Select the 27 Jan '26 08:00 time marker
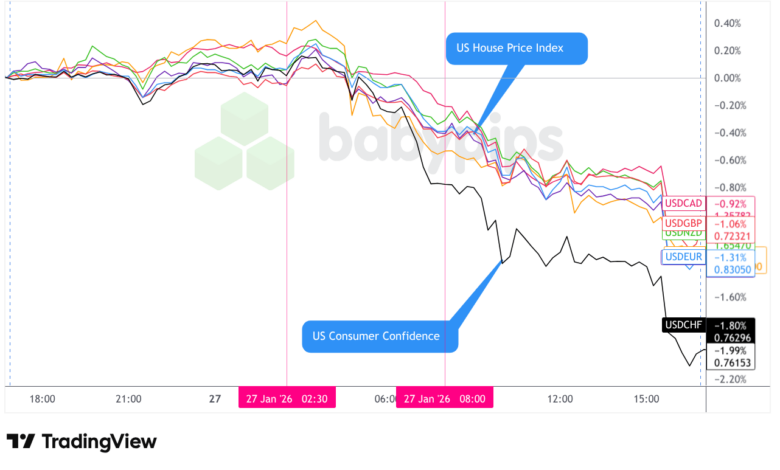This screenshot has width=780, height=470. (x=444, y=398)
